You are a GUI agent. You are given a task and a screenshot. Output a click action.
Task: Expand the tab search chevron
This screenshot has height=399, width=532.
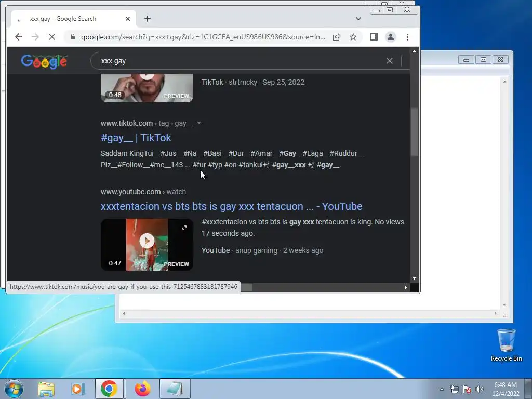point(358,19)
